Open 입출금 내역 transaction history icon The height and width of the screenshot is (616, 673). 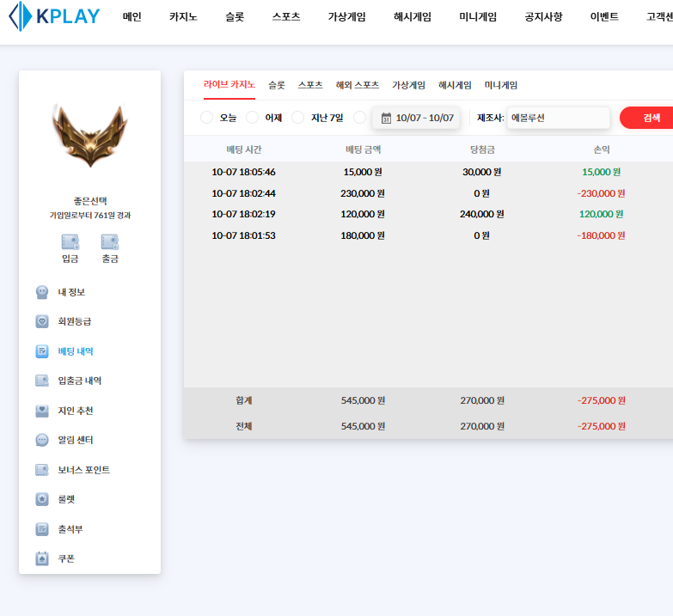42,381
